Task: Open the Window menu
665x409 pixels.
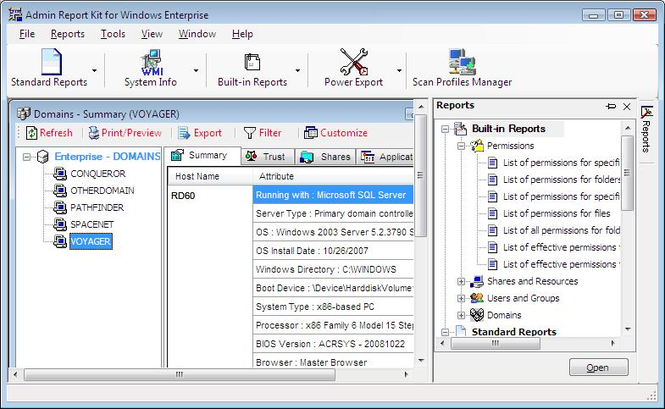Action: pyautogui.click(x=197, y=34)
